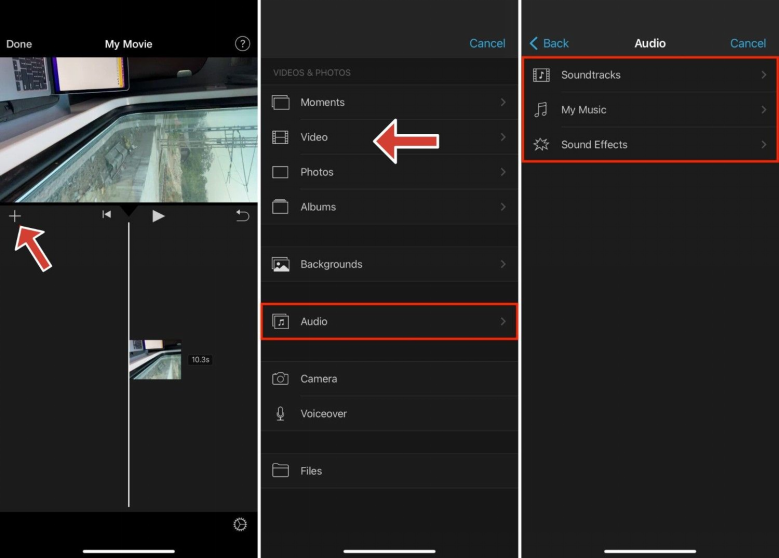779x558 pixels.
Task: Tap Done to finish editing
Action: tap(19, 44)
